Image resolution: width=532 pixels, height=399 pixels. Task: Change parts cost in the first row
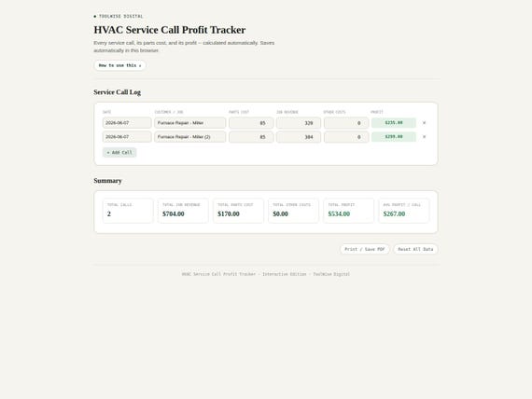click(x=251, y=123)
